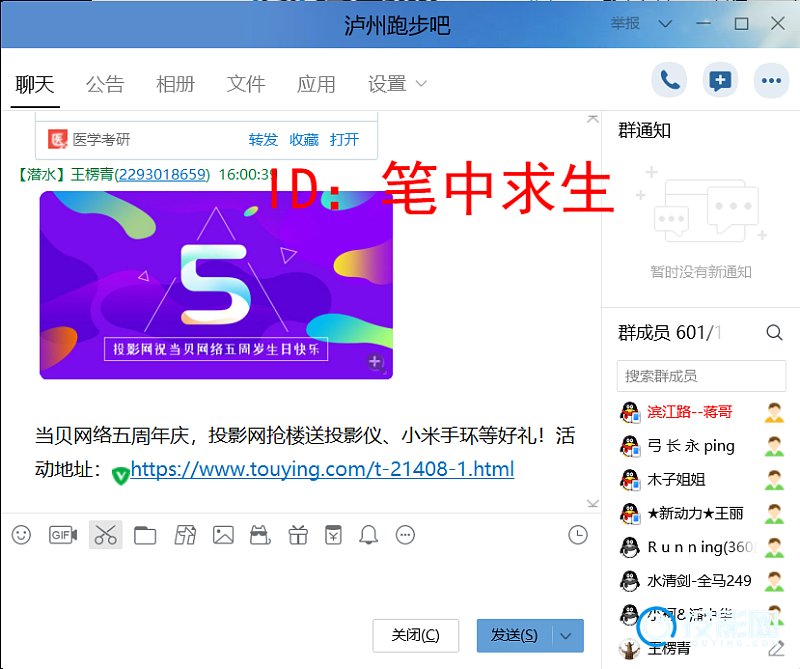Open the purple 5th anniversary image

point(216,285)
